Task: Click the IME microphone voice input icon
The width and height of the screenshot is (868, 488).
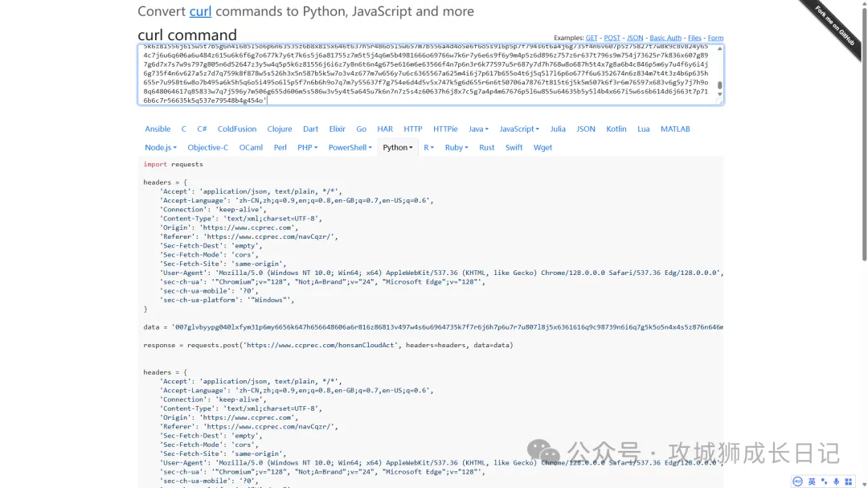Action: click(x=836, y=482)
